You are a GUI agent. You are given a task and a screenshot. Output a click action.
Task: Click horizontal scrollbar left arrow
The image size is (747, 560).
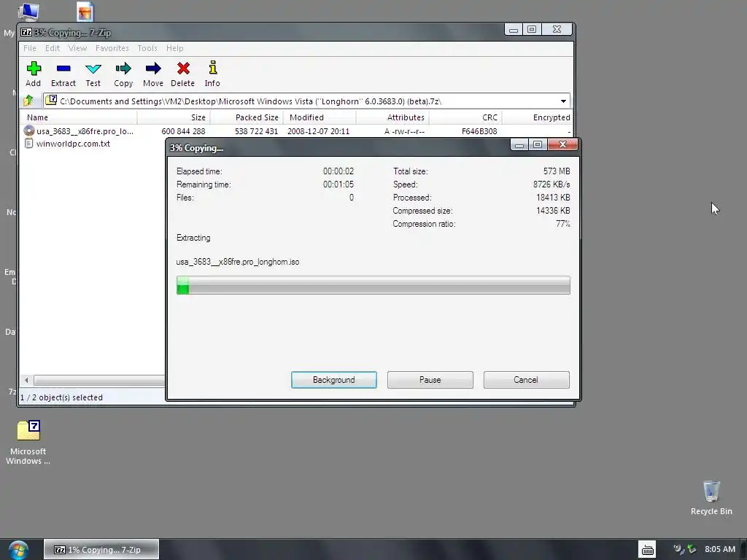pos(27,380)
